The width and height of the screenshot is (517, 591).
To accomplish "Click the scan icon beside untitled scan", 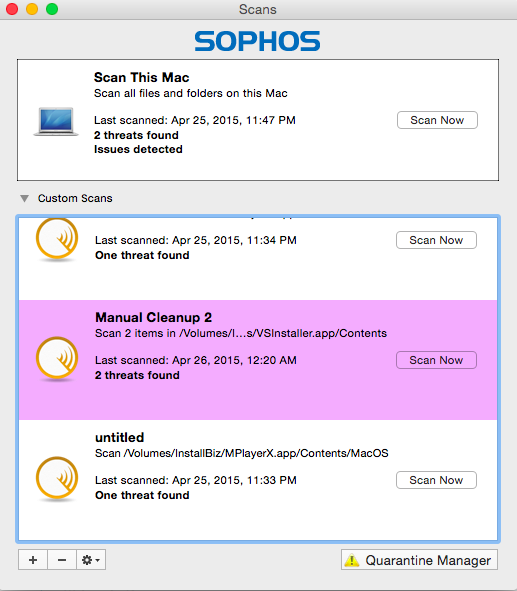I will pos(57,478).
